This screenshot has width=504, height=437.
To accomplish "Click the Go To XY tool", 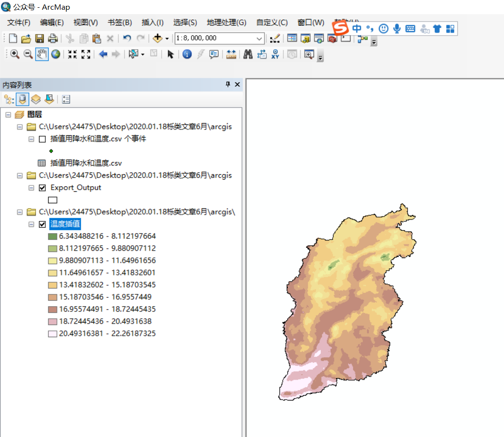I will (x=275, y=54).
